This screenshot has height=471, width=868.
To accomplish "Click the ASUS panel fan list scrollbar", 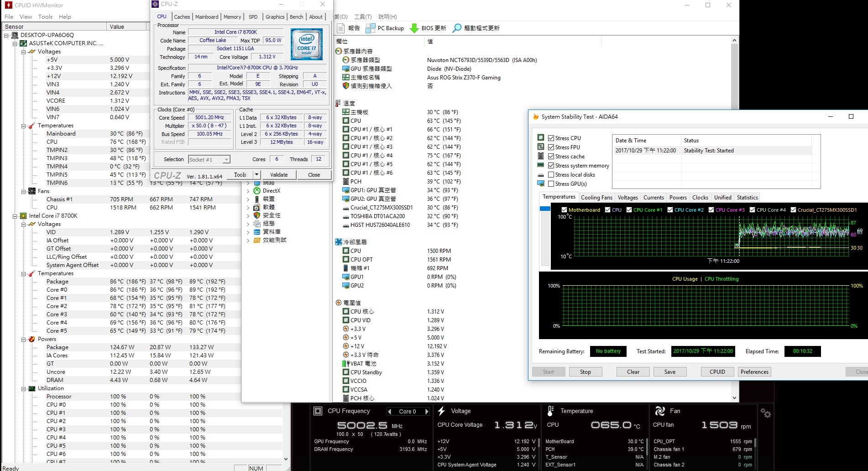I will pos(755,443).
